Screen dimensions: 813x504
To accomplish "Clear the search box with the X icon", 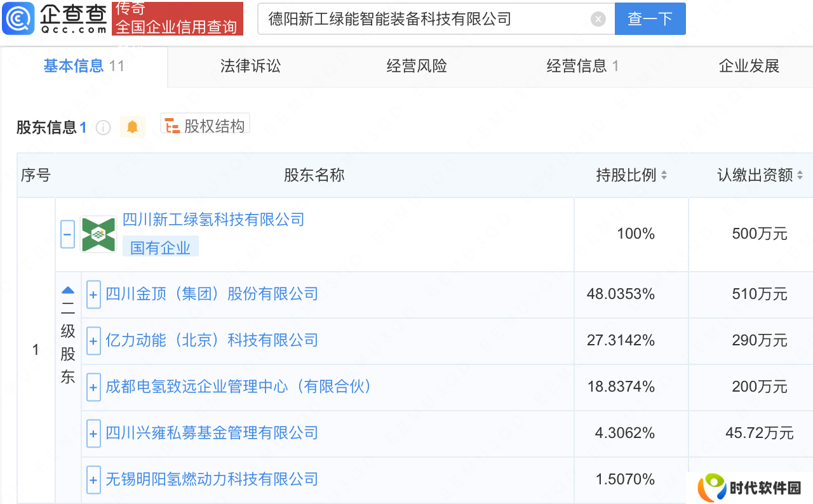I will click(598, 19).
